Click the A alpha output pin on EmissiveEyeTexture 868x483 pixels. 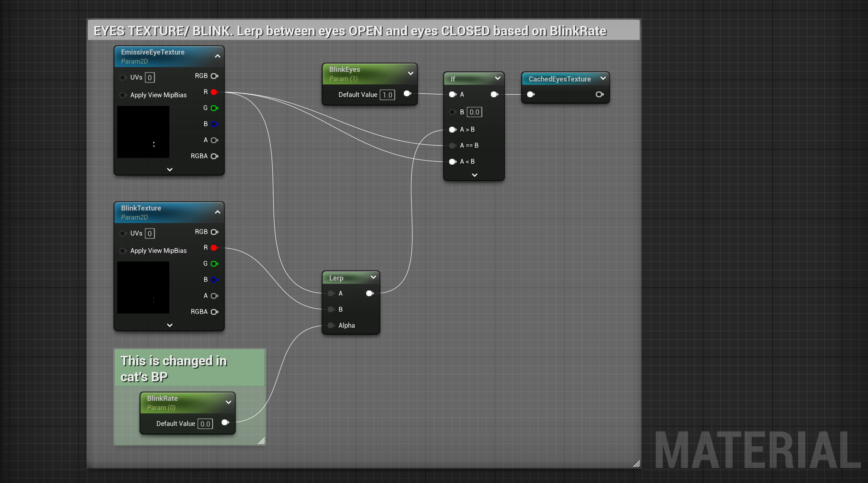click(x=214, y=140)
